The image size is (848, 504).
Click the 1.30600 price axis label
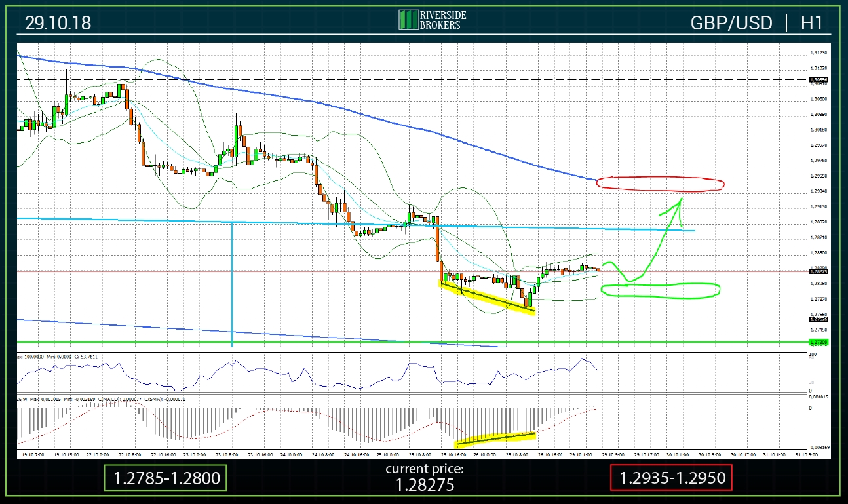(x=819, y=99)
